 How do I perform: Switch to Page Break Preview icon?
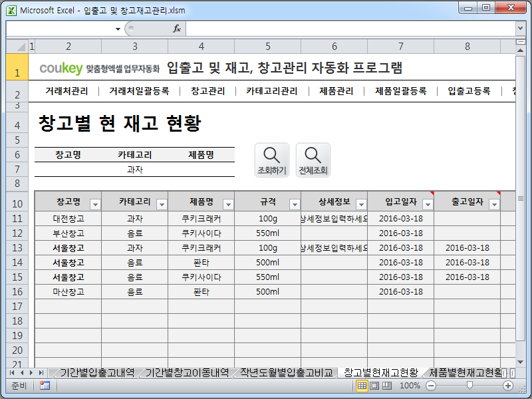pos(387,386)
